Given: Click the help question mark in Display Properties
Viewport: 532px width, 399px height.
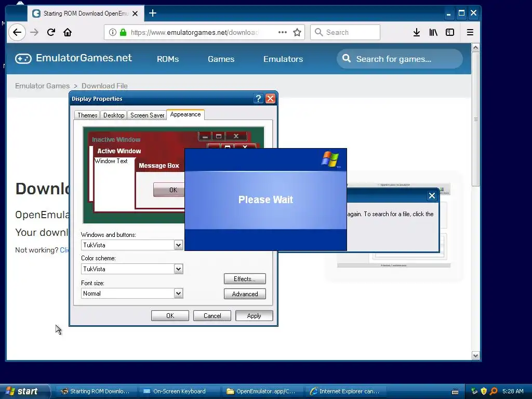Looking at the screenshot, I should point(258,98).
